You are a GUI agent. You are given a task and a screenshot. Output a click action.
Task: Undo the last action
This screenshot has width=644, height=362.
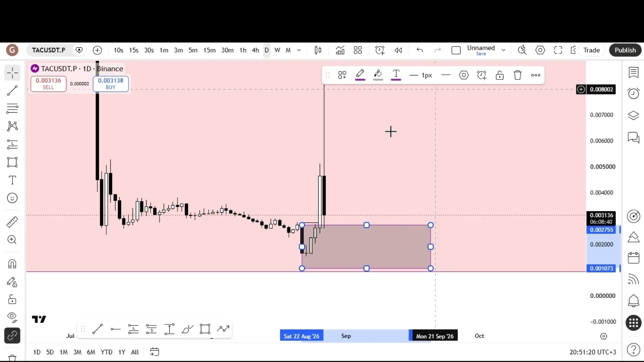point(420,50)
